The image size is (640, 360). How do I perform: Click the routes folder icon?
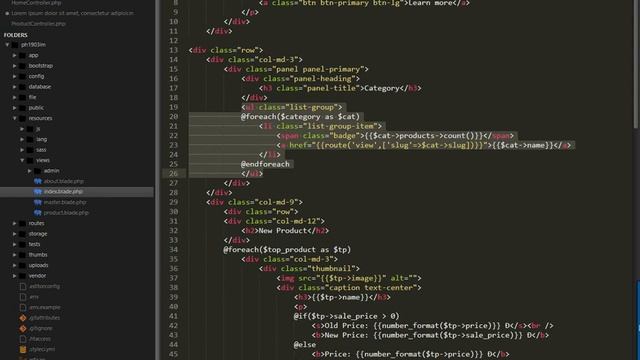[x=22, y=223]
